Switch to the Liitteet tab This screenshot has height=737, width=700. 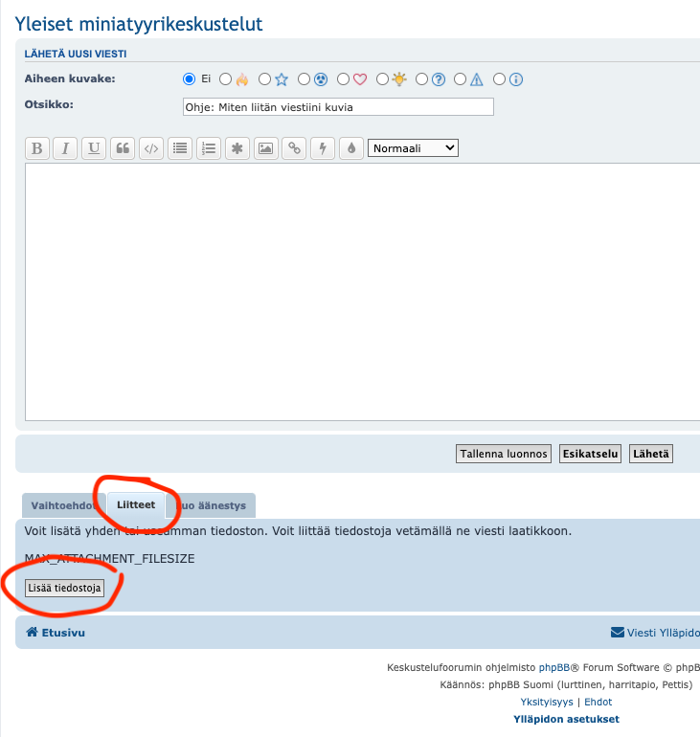136,504
